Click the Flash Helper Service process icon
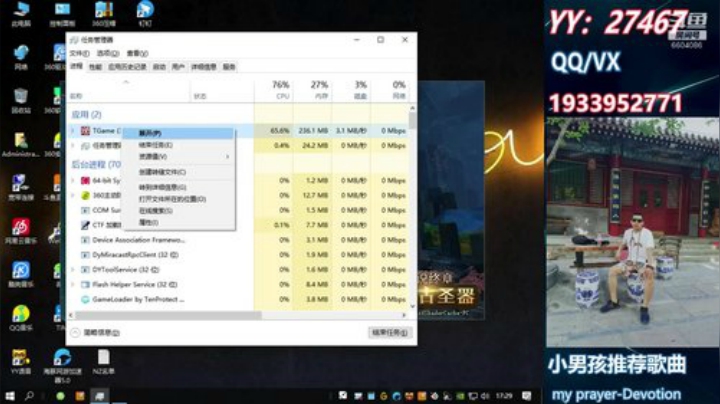The height and width of the screenshot is (404, 720). click(85, 285)
